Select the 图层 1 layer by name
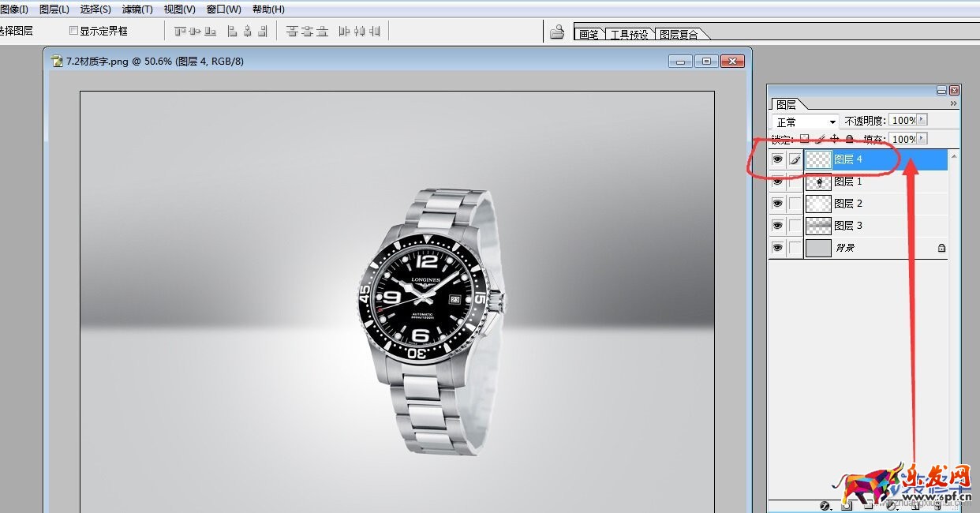The height and width of the screenshot is (513, 980). 848,182
